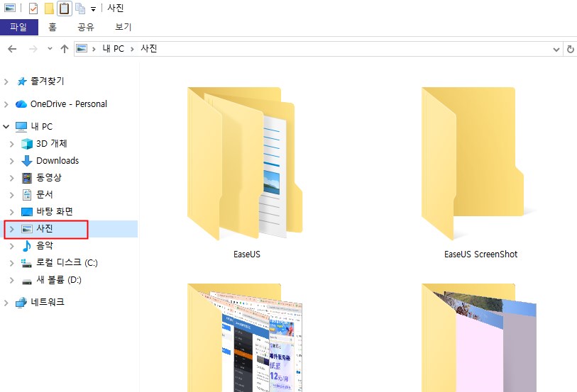Select 로컬 디스크 (C:) drive
577x392 pixels.
click(x=67, y=263)
